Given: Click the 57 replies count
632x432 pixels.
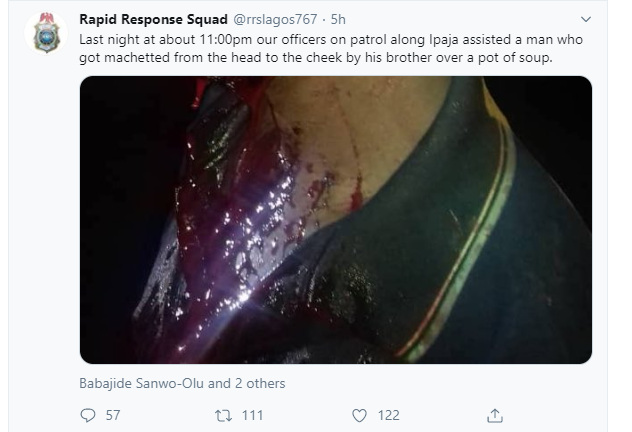Looking at the screenshot, I should click(113, 415).
